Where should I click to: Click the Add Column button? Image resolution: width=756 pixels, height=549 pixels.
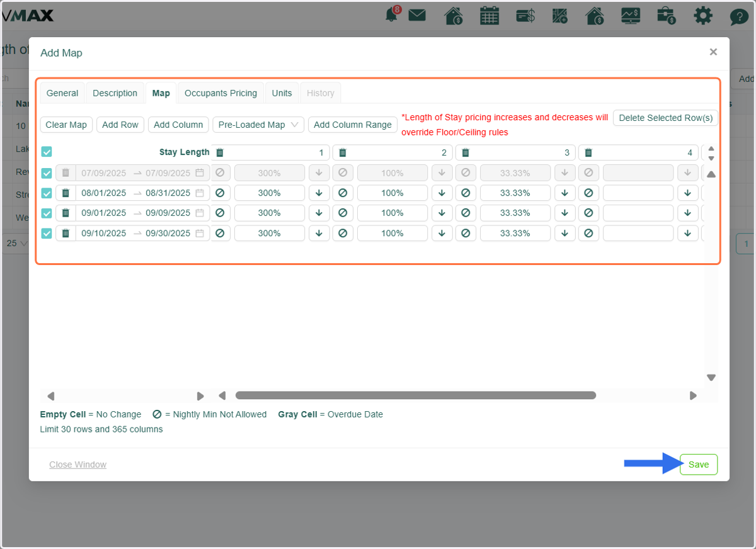178,125
